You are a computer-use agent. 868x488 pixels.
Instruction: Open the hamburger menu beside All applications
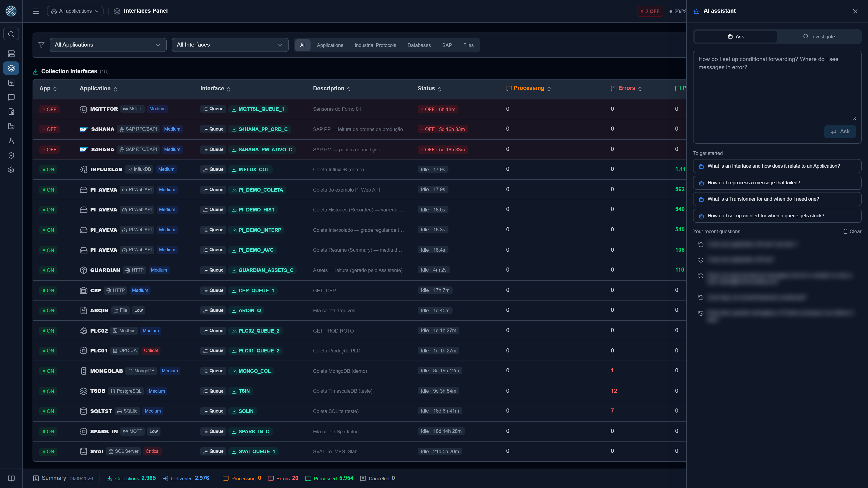pyautogui.click(x=36, y=11)
